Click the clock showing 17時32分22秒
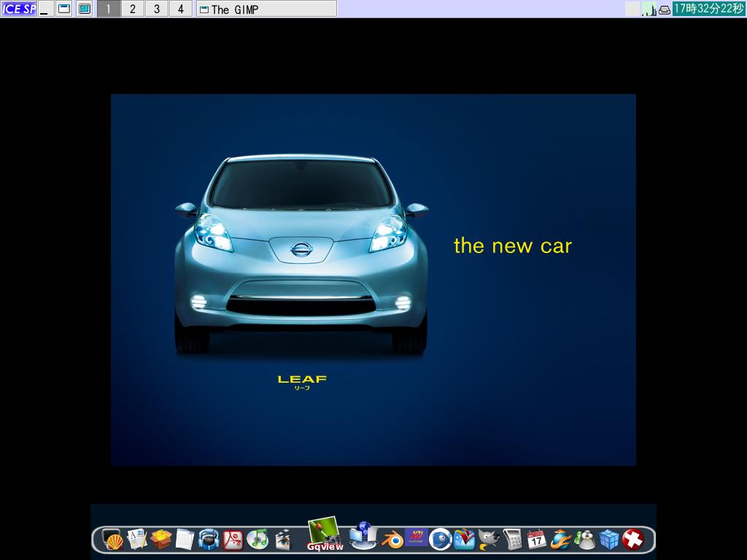The height and width of the screenshot is (560, 747). [706, 7]
